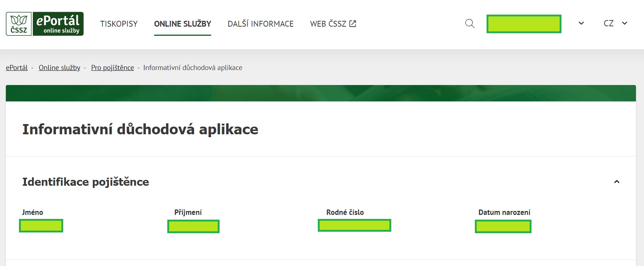
Task: Go to ePortál via the breadcrumb
Action: click(x=17, y=68)
